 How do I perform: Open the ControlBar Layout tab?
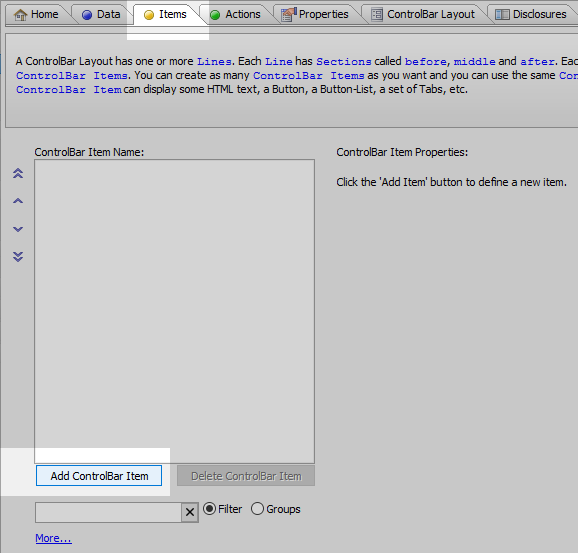(x=424, y=14)
